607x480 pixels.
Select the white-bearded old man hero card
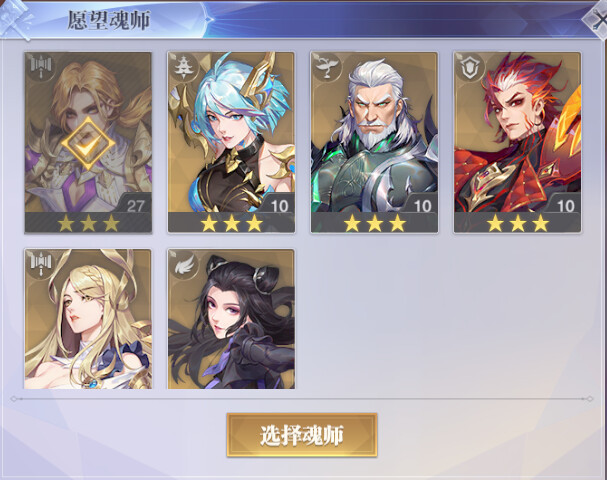[374, 142]
